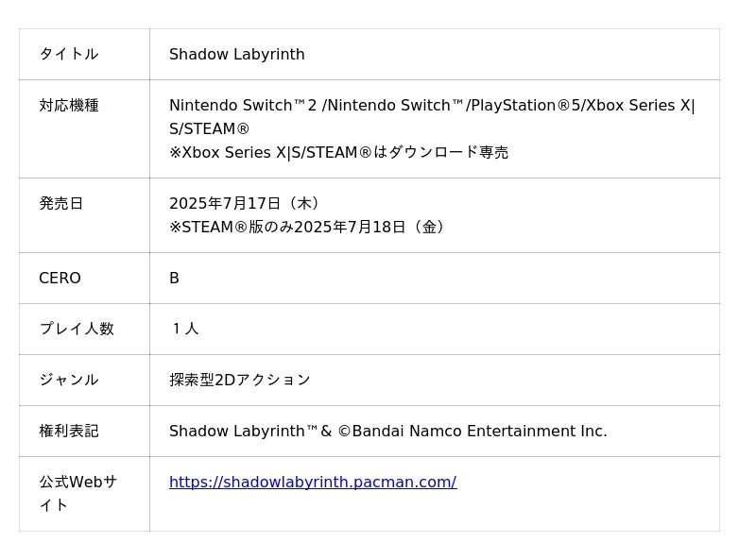Open the shadowlabyrinth.pacman.com link
The height and width of the screenshot is (560, 756).
(x=312, y=483)
